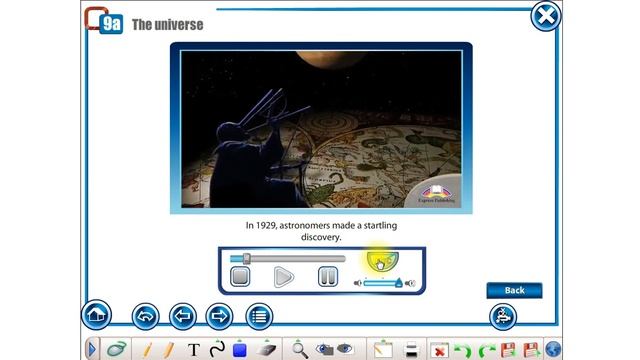Close the activity with the X button
Image resolution: width=640 pixels, height=360 pixels.
pos(546,16)
